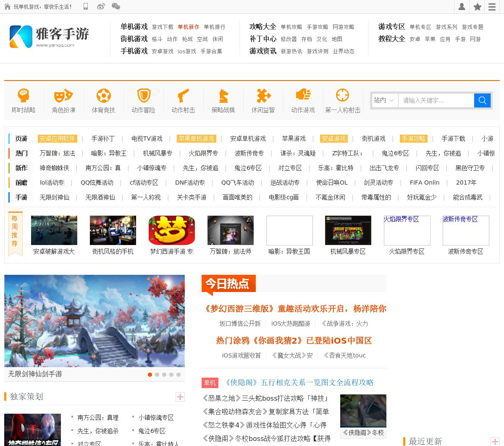Go to the 游戏专区 navigation item

pos(391,26)
